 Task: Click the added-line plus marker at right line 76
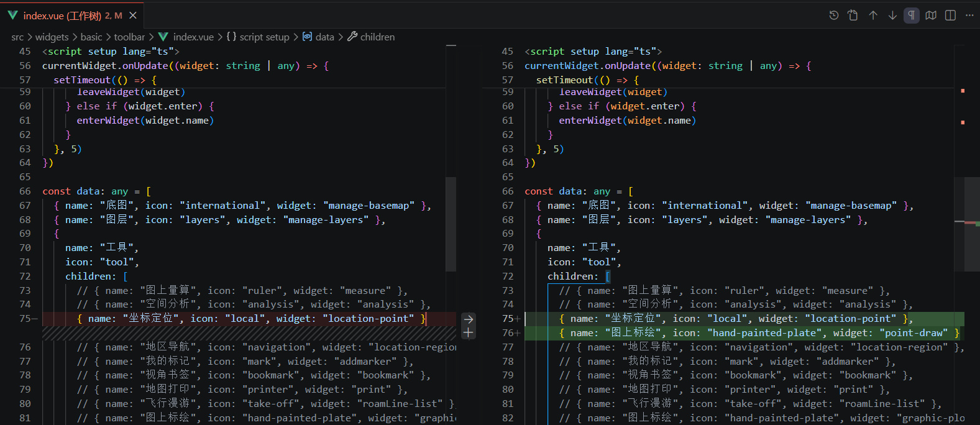click(517, 333)
